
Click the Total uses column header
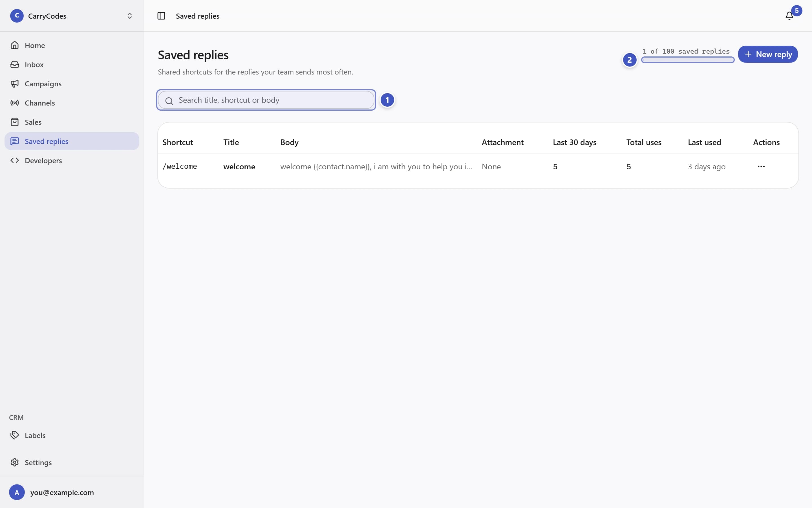tap(644, 142)
